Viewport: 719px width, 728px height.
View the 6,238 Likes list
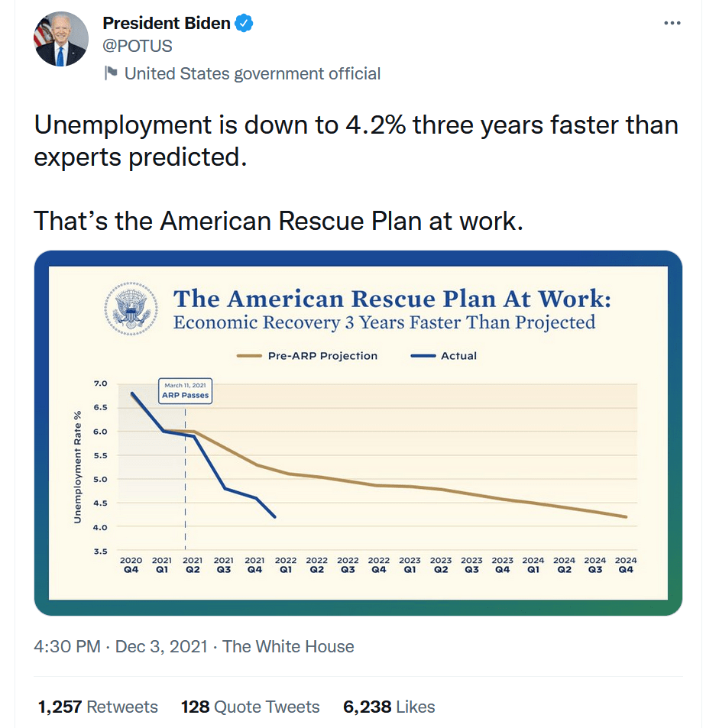point(389,707)
